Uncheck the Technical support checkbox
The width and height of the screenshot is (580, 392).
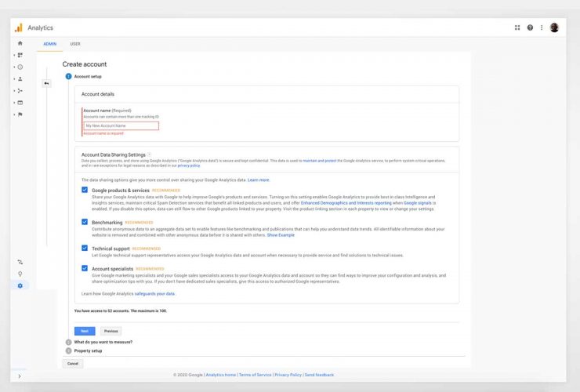point(85,248)
